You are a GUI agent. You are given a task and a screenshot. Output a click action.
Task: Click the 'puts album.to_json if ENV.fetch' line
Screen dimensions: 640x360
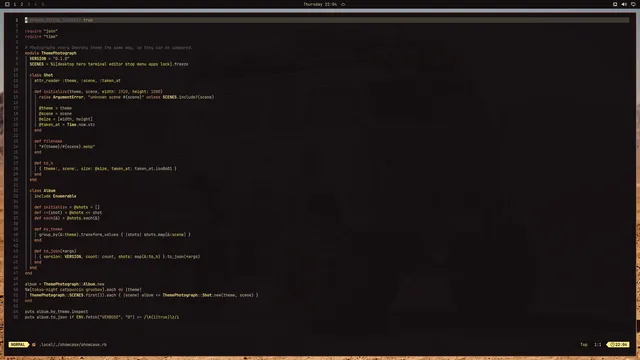pyautogui.click(x=102, y=317)
